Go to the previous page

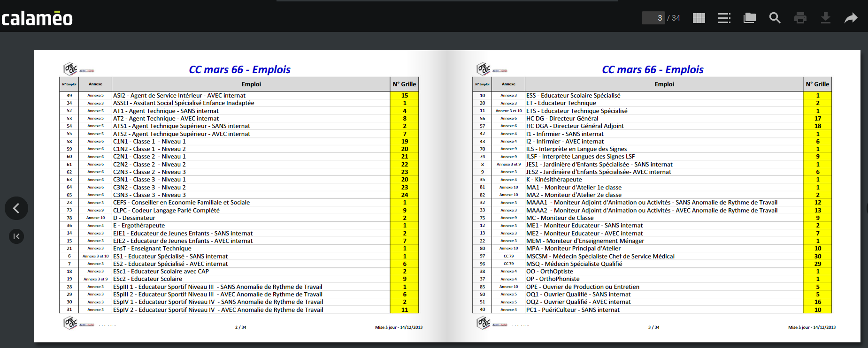pos(16,208)
